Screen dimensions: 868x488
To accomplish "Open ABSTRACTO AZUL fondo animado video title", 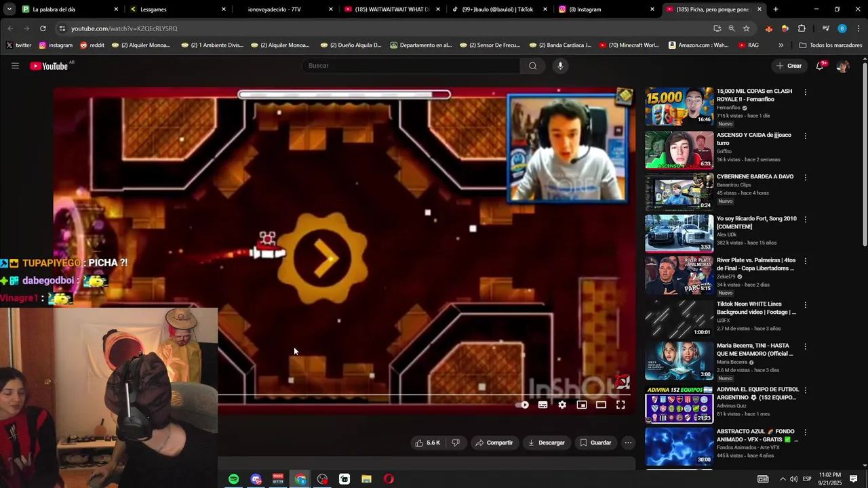I will (756, 435).
